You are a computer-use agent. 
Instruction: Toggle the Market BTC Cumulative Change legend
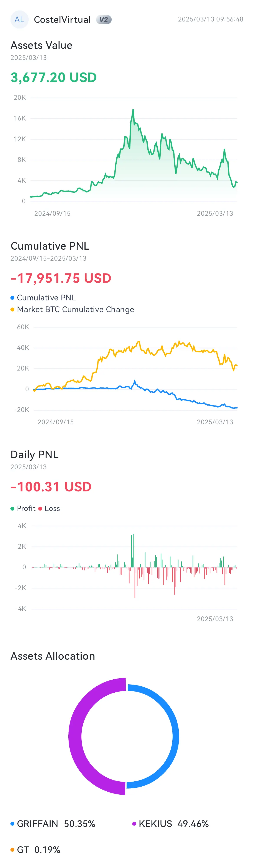tap(72, 309)
